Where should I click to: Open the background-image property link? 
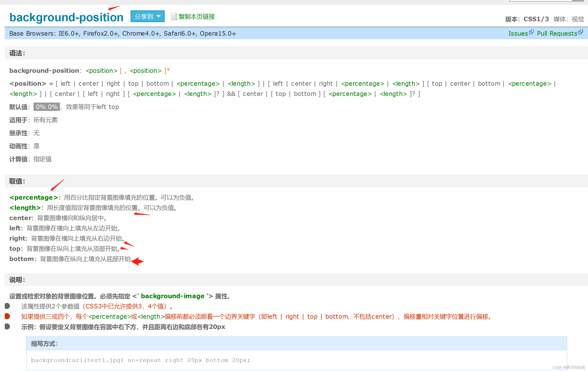(172, 296)
